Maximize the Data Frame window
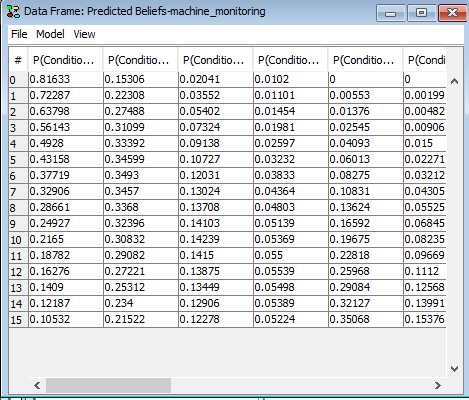This screenshot has height=400, width=469. point(421,13)
